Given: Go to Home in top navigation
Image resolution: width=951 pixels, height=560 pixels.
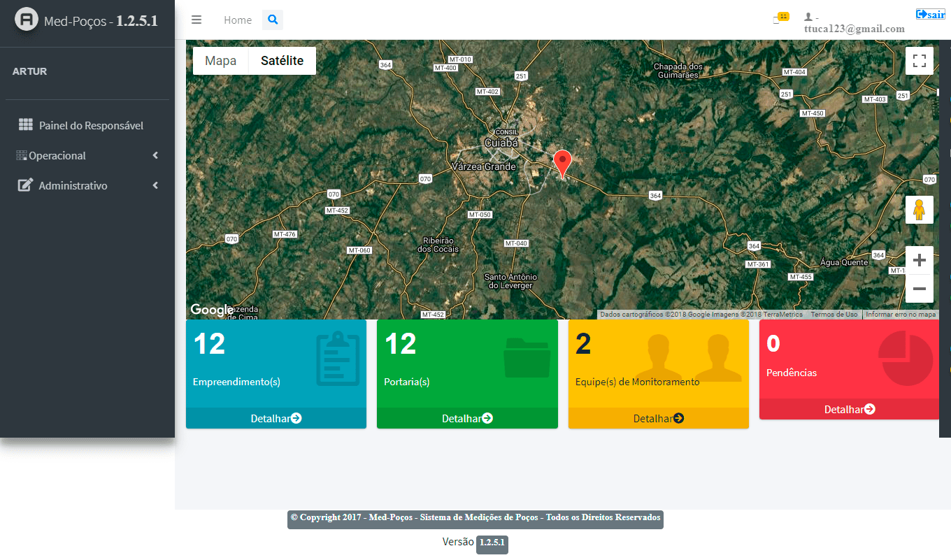Looking at the screenshot, I should 238,20.
